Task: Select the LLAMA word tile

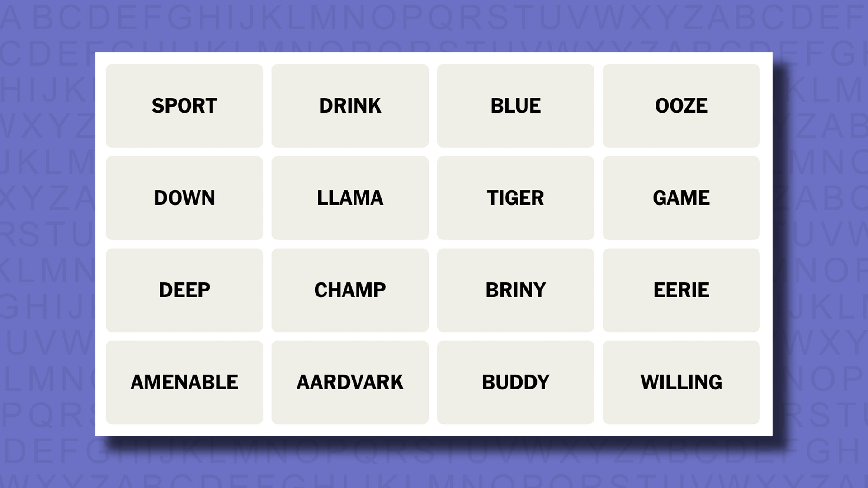Action: [x=350, y=198]
